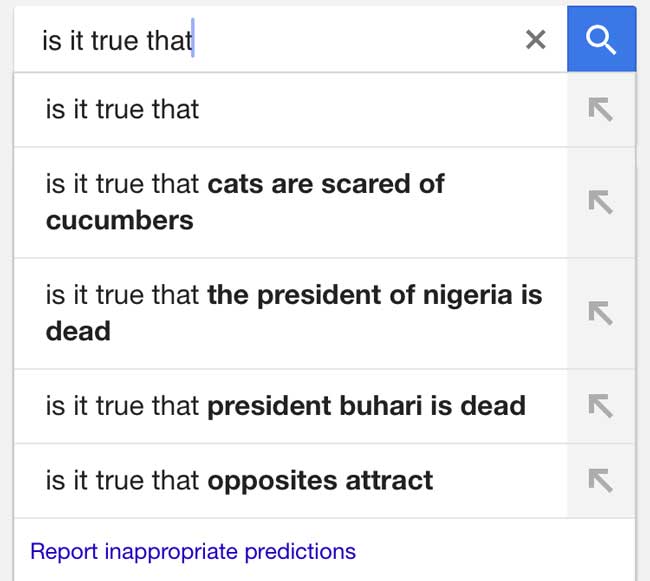
Task: Open the Report inappropriate predictions link
Action: pos(193,551)
